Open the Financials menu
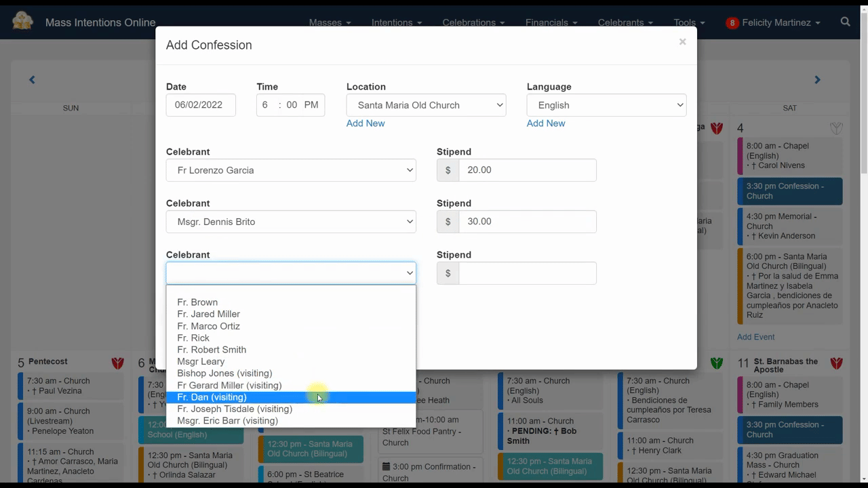The width and height of the screenshot is (868, 488). 551,22
